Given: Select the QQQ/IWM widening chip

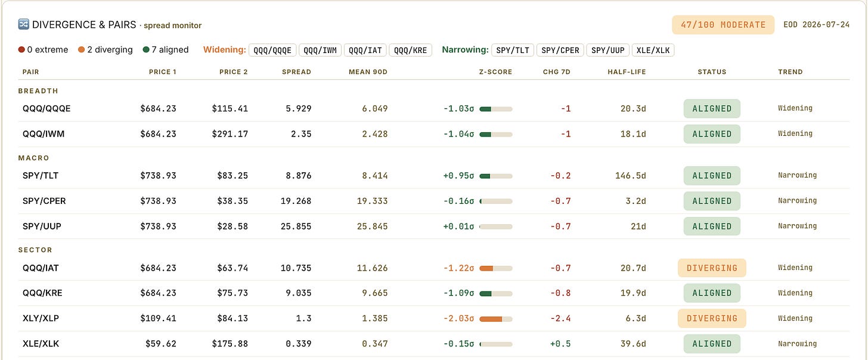Looking at the screenshot, I should tap(320, 50).
